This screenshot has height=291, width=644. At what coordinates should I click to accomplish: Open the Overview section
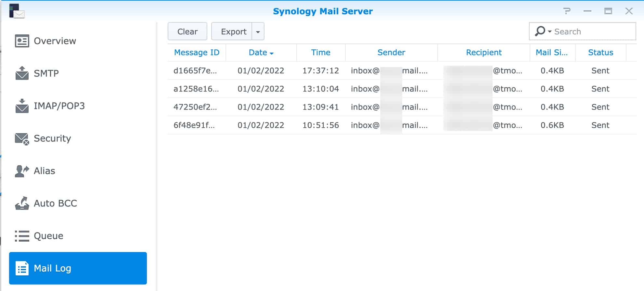click(x=78, y=41)
